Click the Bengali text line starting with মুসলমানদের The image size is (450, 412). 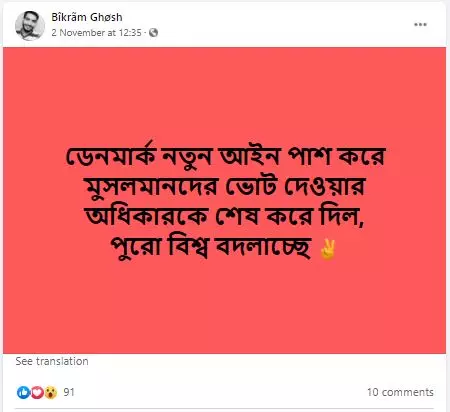tap(225, 187)
